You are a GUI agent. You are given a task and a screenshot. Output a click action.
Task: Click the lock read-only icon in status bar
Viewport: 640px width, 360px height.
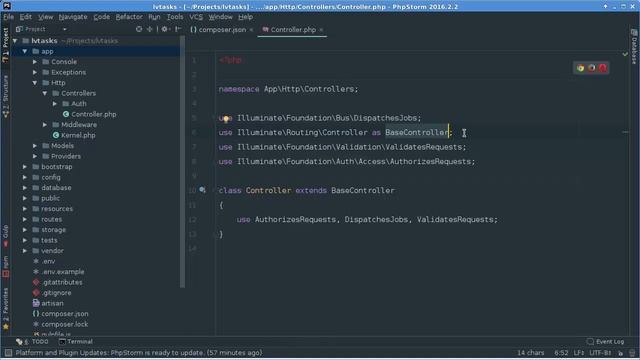[x=620, y=353]
